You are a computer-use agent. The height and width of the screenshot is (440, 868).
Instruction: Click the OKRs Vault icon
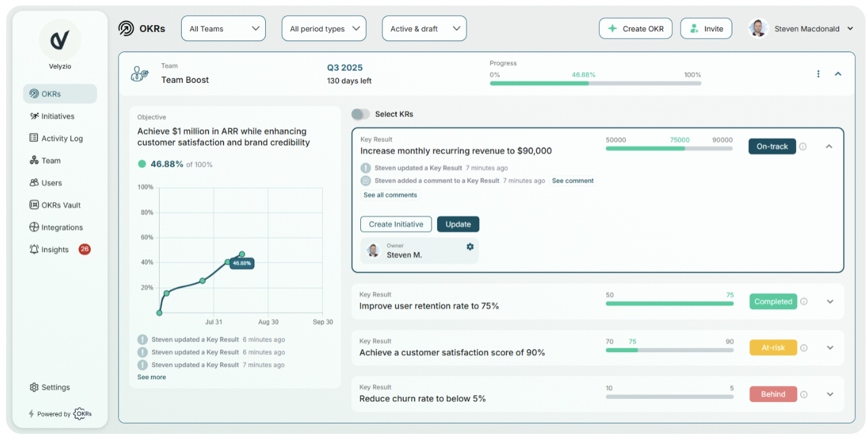(34, 205)
